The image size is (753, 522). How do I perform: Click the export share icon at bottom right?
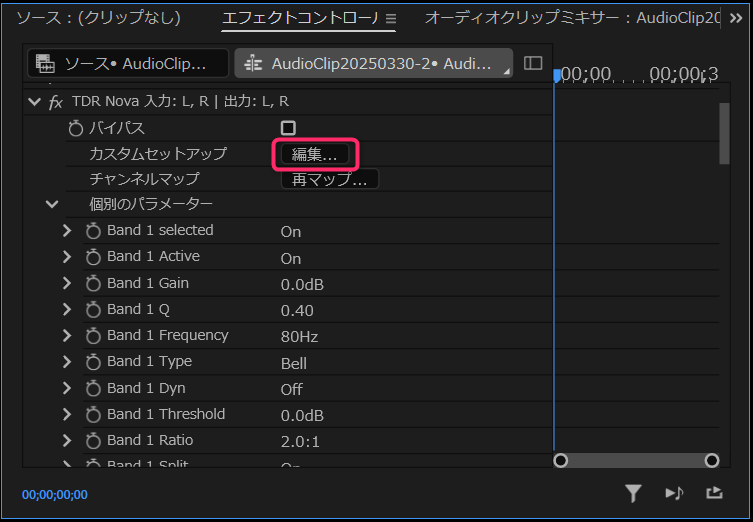(x=714, y=492)
